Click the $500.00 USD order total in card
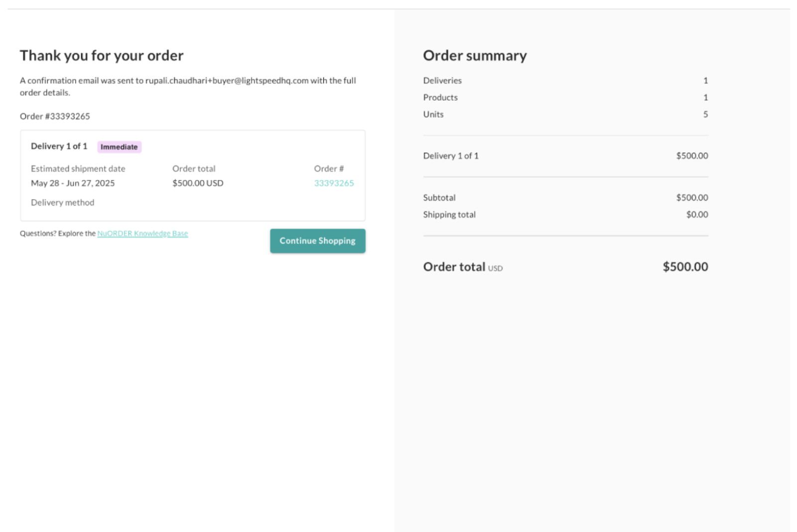The height and width of the screenshot is (532, 797). [x=197, y=183]
